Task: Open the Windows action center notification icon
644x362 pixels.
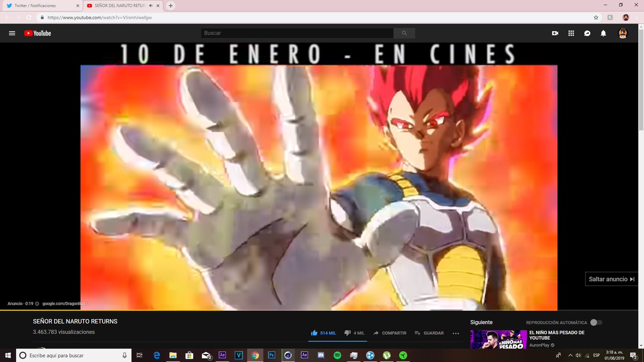Action: tap(634, 355)
